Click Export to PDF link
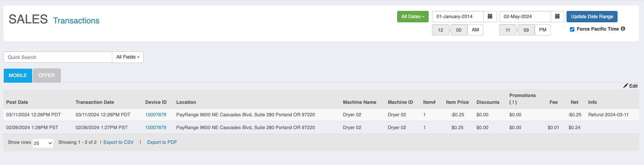This screenshot has width=644, height=165. pos(162,142)
